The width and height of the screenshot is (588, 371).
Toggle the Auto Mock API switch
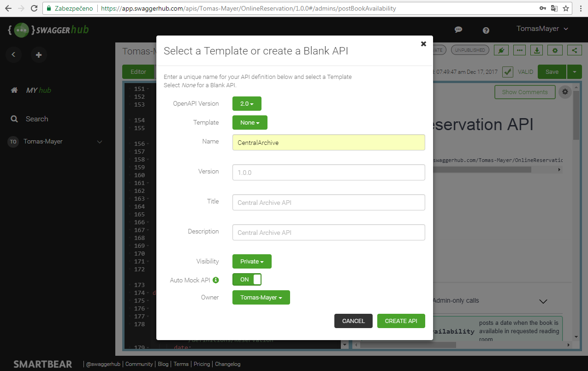tap(247, 280)
